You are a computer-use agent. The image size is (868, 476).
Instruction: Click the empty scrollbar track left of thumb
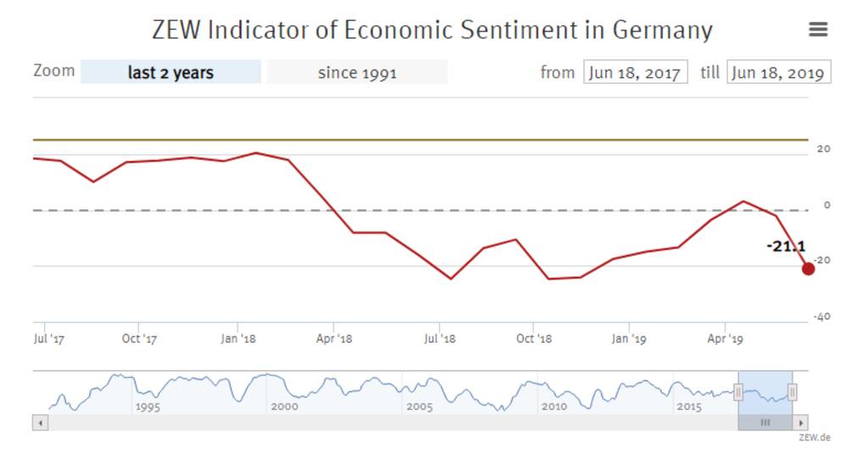pos(381,423)
